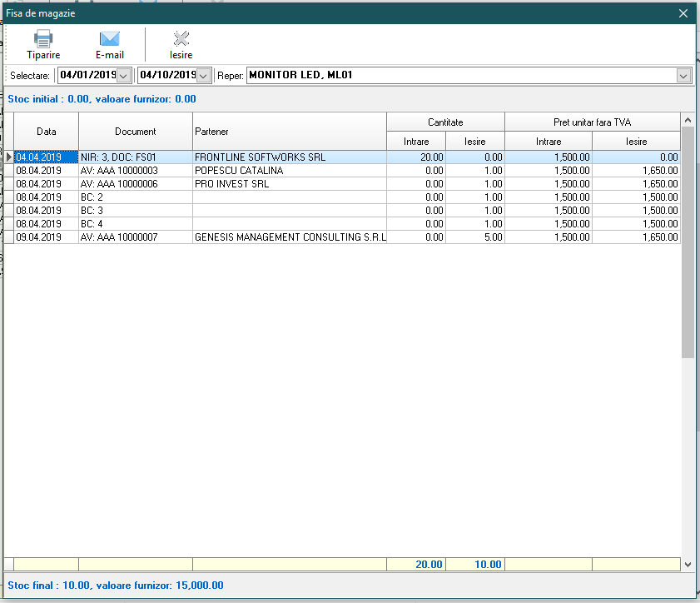Open the end date 04/10/2019 dropdown

point(203,76)
